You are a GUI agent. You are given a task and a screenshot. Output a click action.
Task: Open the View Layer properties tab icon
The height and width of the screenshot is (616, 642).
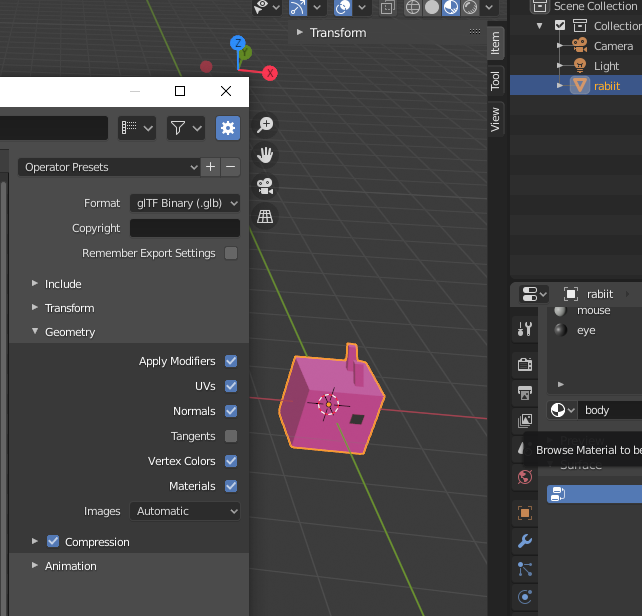pos(524,420)
